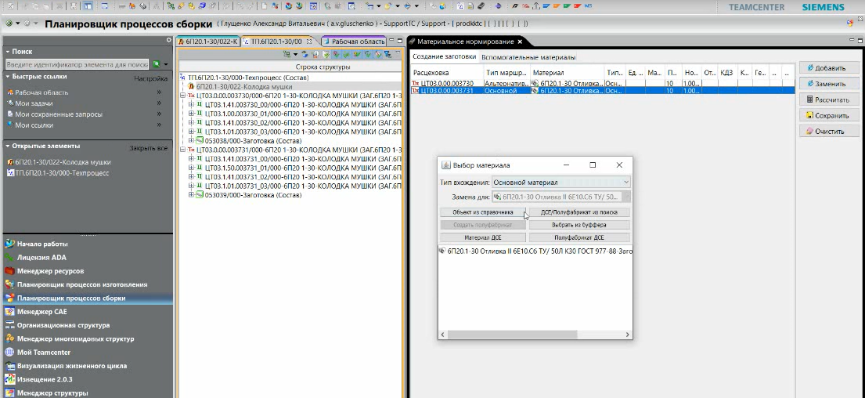Select the Менеджер структуры sidebar icon
This screenshot has height=398, width=865.
pyautogui.click(x=9, y=393)
